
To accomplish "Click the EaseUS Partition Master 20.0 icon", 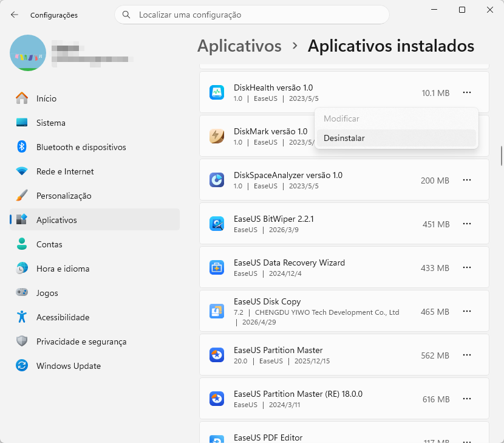I will point(217,355).
